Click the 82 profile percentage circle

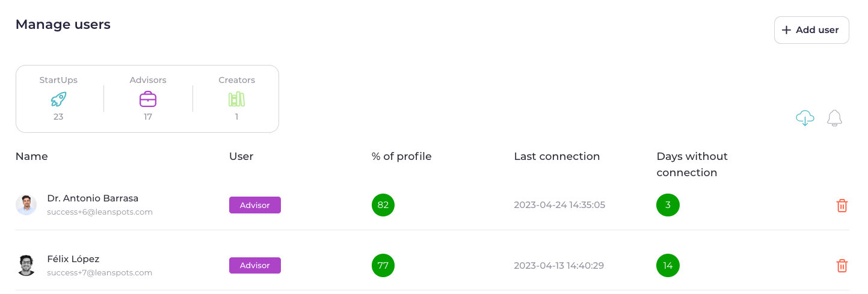383,205
